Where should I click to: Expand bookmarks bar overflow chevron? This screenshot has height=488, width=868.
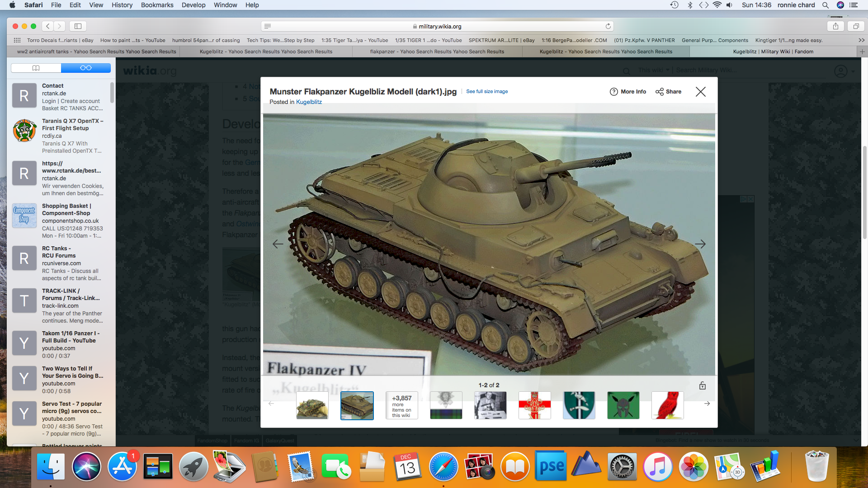(x=861, y=40)
